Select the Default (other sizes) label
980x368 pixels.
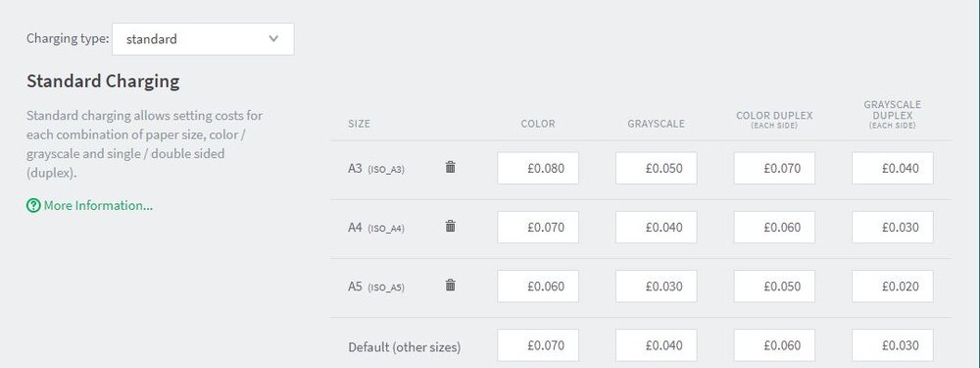click(405, 346)
